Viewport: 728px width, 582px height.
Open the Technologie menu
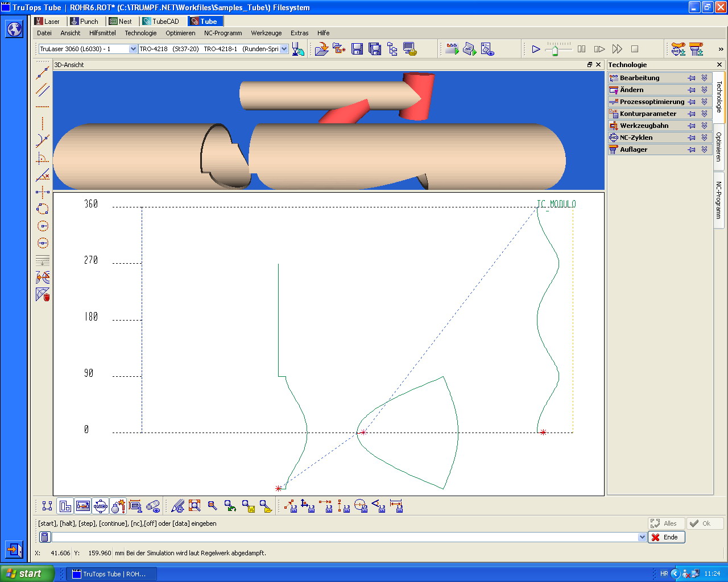click(x=140, y=33)
